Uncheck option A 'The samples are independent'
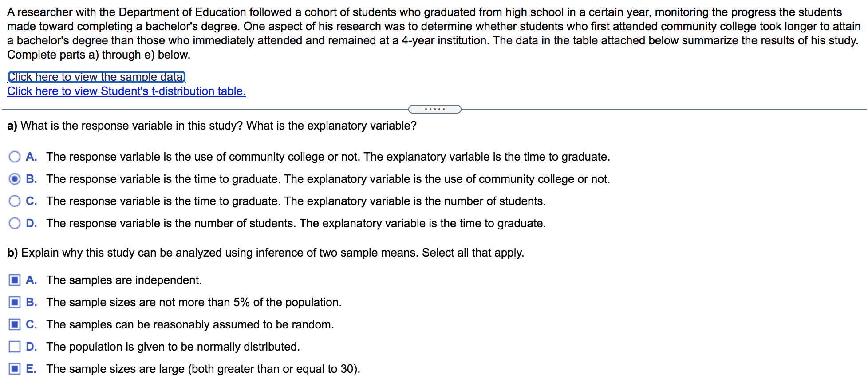Viewport: 868px width, 387px height. 15,280
